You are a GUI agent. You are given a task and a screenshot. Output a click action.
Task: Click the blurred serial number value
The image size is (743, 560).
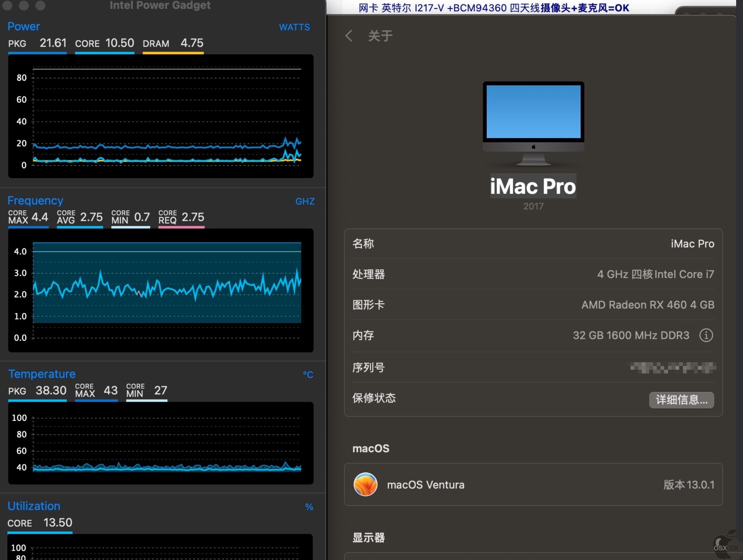[x=673, y=368]
